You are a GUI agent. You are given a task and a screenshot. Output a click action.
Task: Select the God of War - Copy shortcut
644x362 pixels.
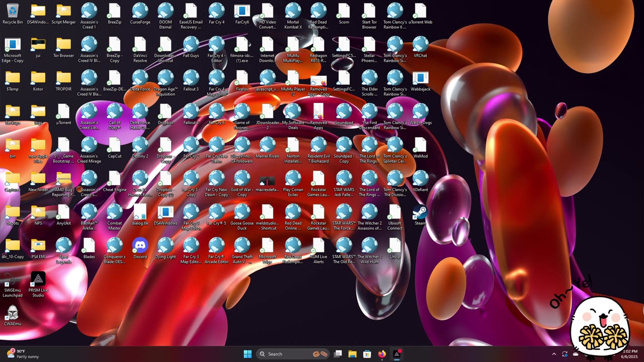242,185
